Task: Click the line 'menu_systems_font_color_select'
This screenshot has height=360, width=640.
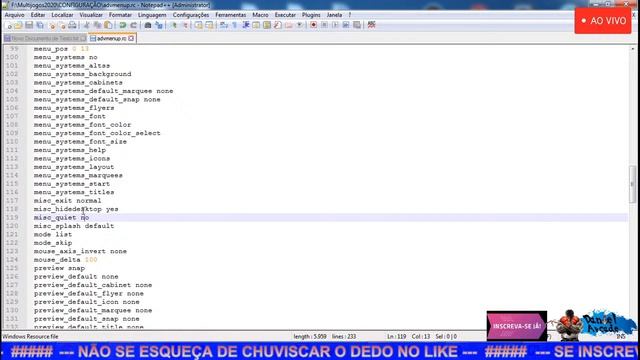Action: tap(97, 133)
